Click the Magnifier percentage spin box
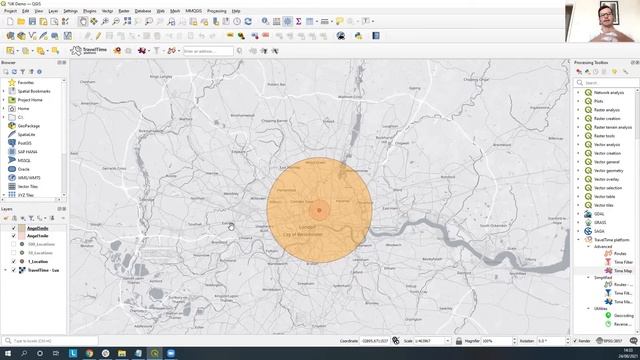The image size is (640, 360). [499, 340]
